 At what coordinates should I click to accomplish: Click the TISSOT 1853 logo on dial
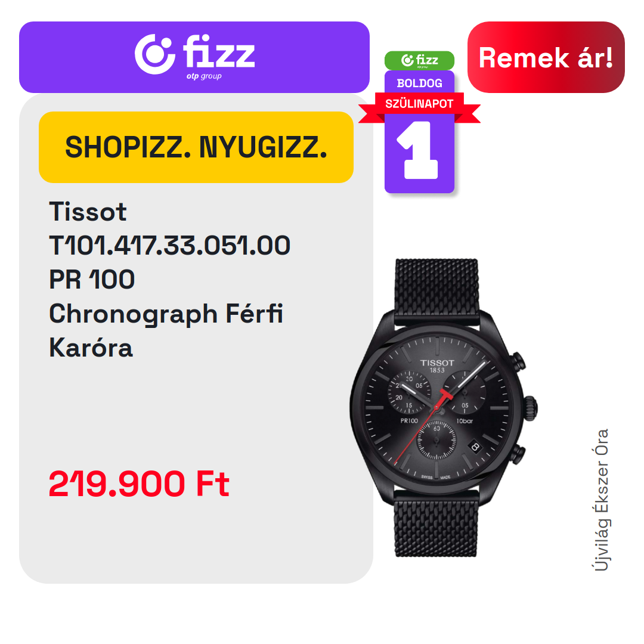437,366
